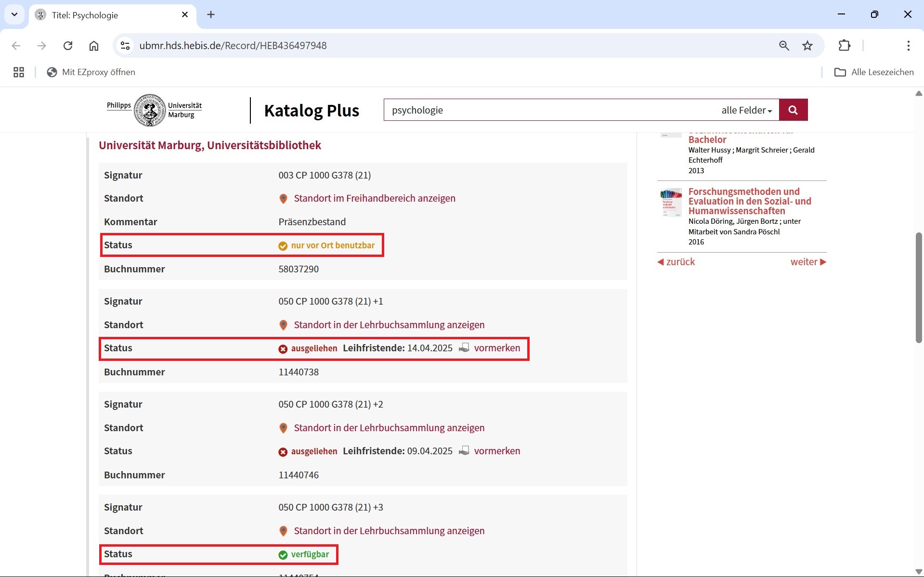924x577 pixels.
Task: Open Chrome's three-dot menu
Action: click(x=908, y=46)
